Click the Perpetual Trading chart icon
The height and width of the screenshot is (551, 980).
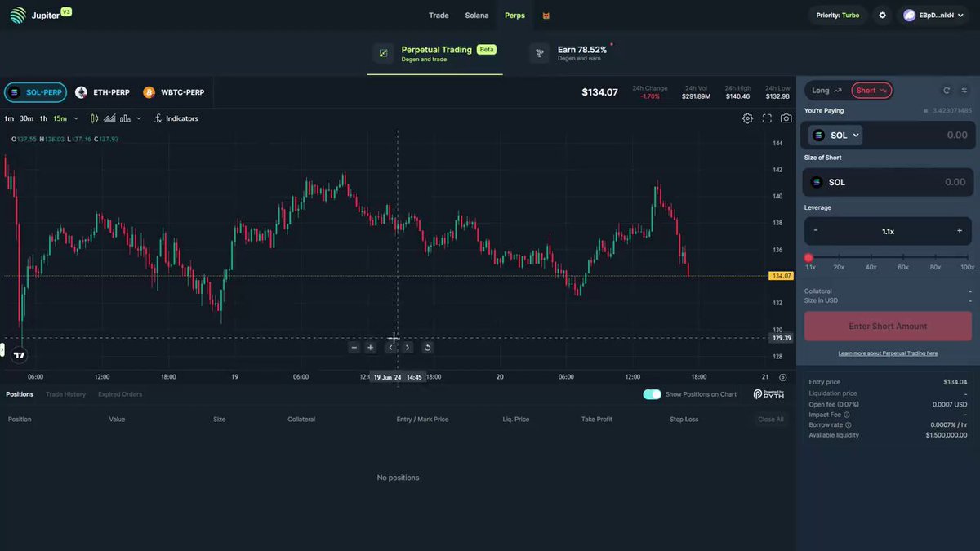pyautogui.click(x=383, y=54)
